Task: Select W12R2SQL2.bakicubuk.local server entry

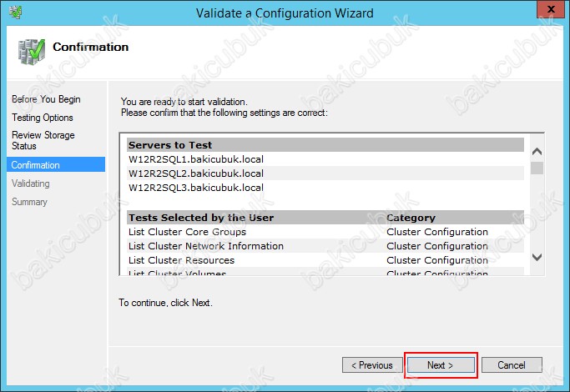Action: click(196, 173)
